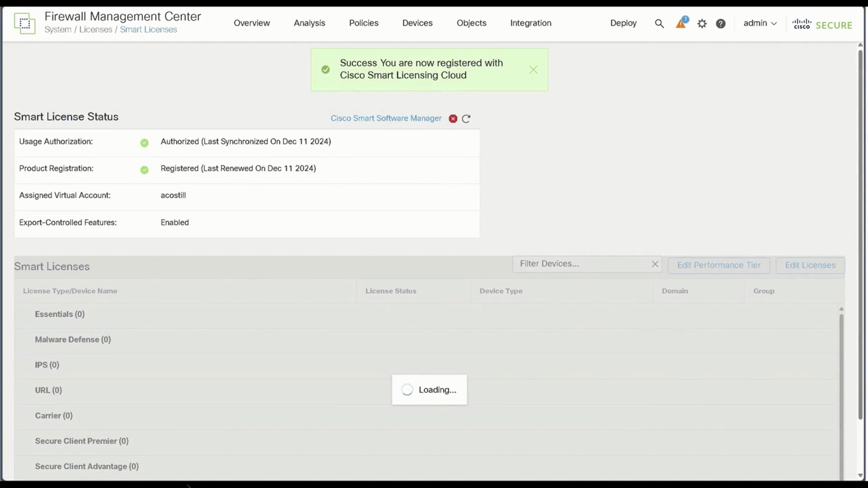Clear the Filter Devices field
The image size is (868, 488).
tap(655, 264)
